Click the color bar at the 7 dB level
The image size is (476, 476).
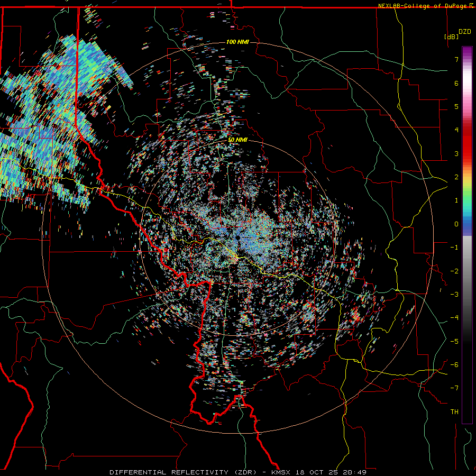(467, 59)
